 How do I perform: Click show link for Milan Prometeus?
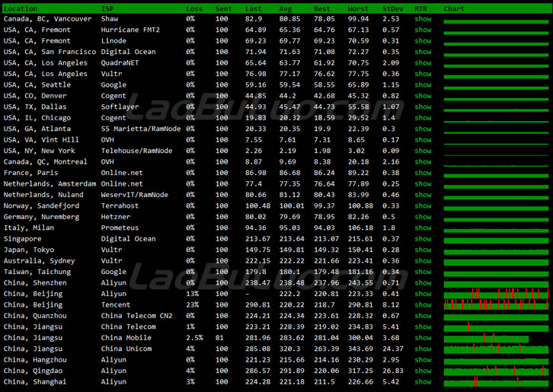pyautogui.click(x=423, y=228)
